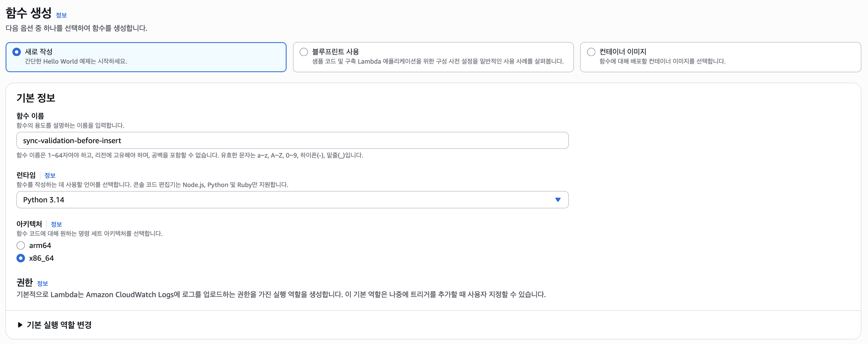Click the arm64 label text
Image resolution: width=868 pixels, height=344 pixels.
[x=40, y=245]
